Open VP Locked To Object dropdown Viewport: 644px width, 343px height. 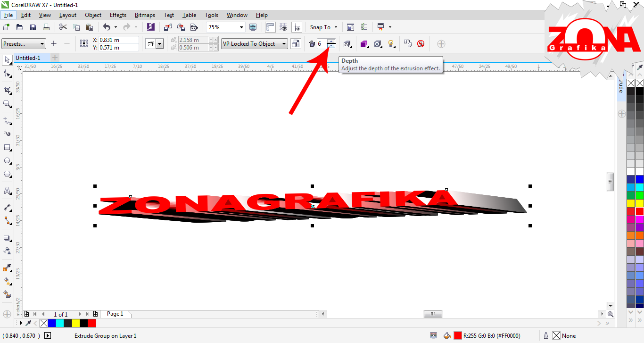tap(255, 44)
